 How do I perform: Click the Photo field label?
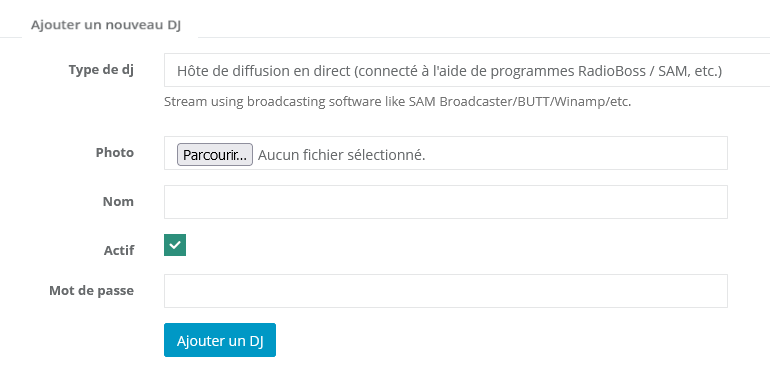point(114,153)
